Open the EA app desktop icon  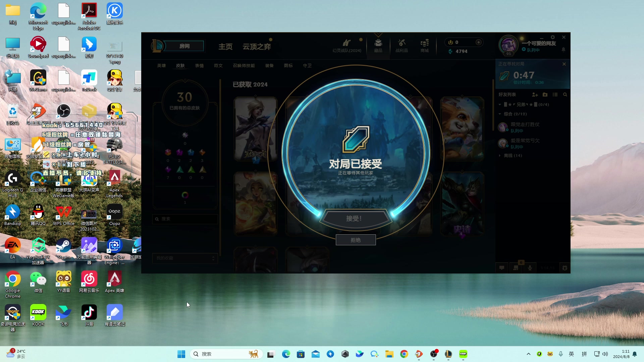click(13, 248)
